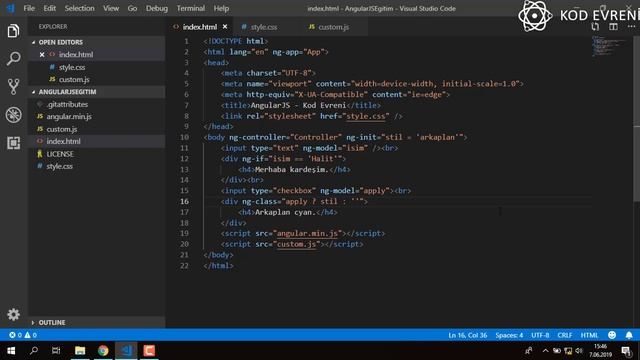Click the open changes icon in editor toolbar
The height and width of the screenshot is (360, 640).
(595, 27)
